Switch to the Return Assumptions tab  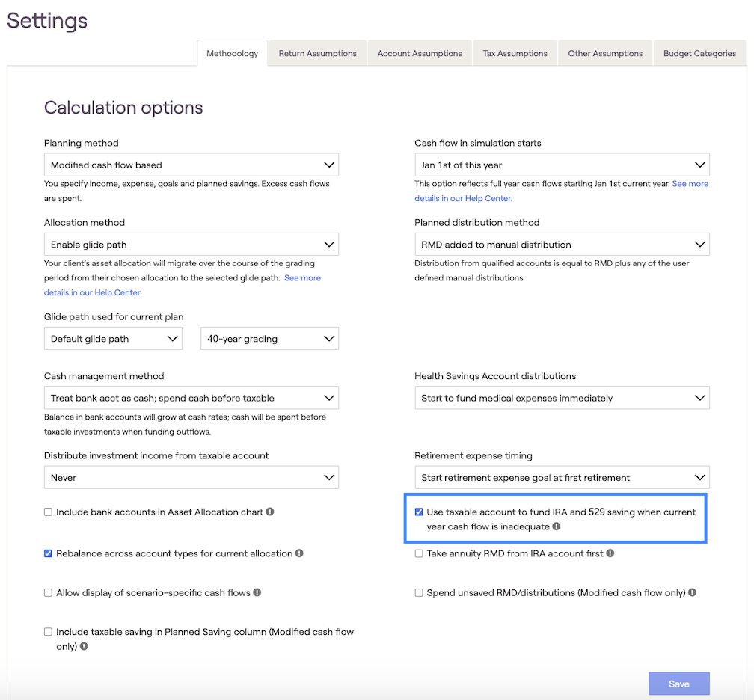(317, 54)
